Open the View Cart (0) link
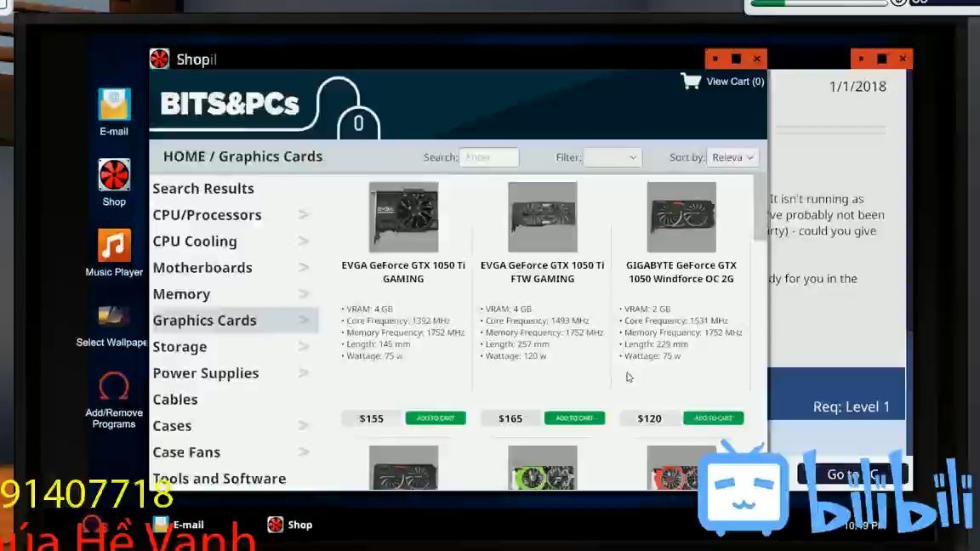The height and width of the screenshot is (551, 980). tap(735, 82)
